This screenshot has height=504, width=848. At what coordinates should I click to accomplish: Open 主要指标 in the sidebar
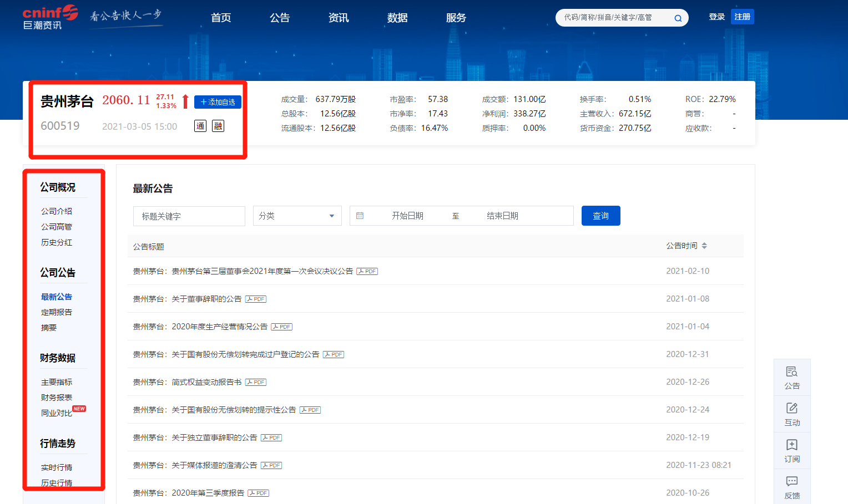(x=57, y=382)
